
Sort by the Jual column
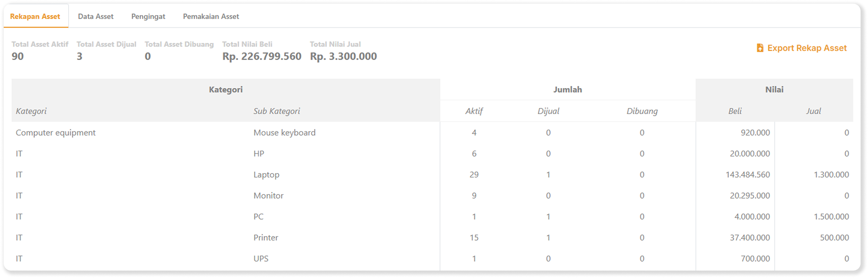pyautogui.click(x=814, y=110)
